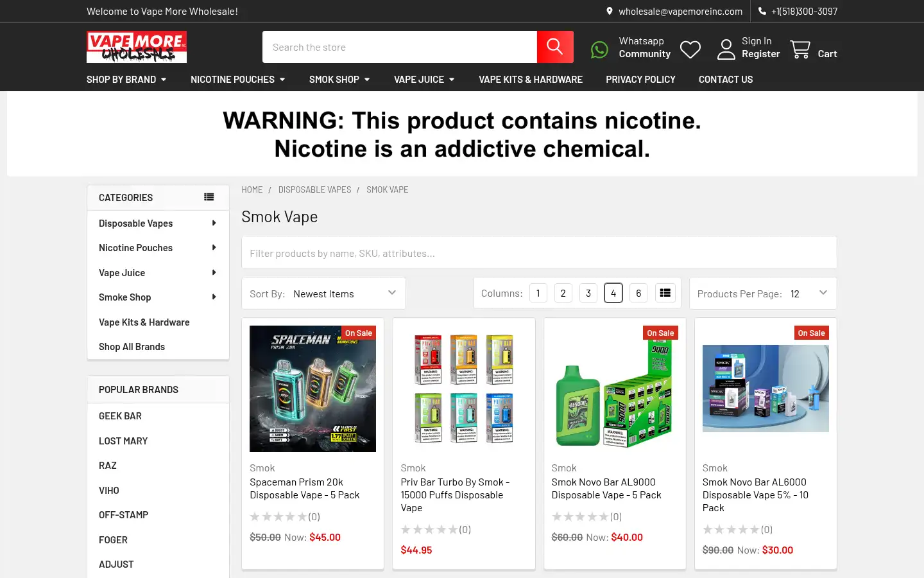
Task: Open the Sort By Newest Items dropdown
Action: coord(323,293)
